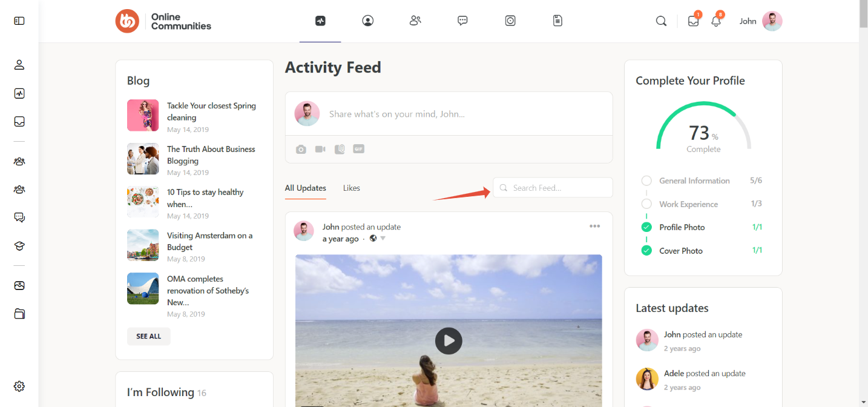Click the Amsterdam blog thumbnail

143,245
